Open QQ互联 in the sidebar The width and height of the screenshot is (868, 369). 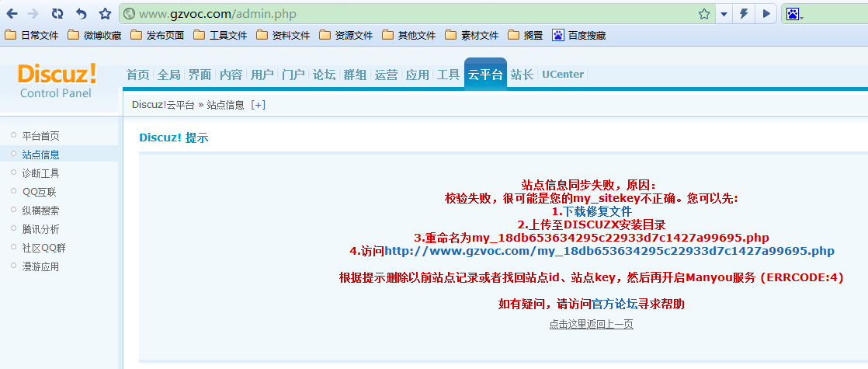coord(39,192)
